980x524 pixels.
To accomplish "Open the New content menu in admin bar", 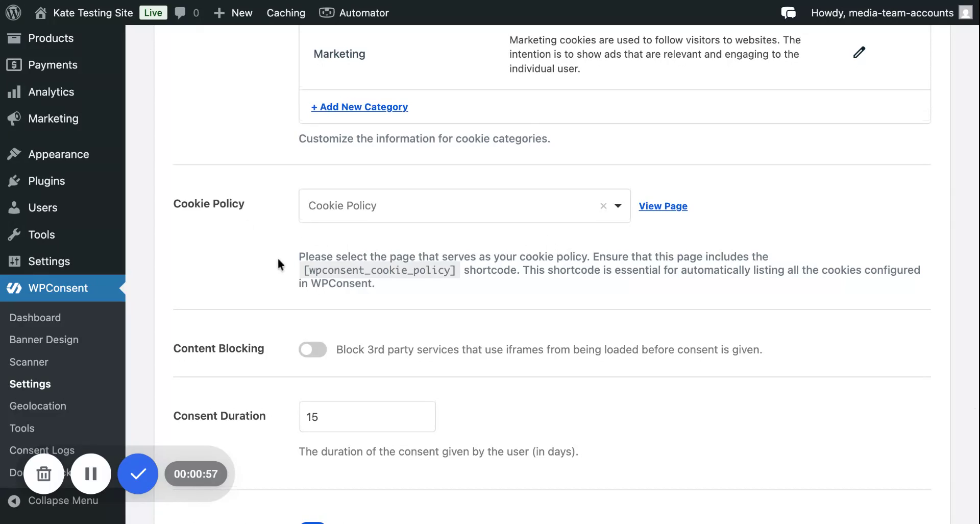I will click(x=233, y=13).
